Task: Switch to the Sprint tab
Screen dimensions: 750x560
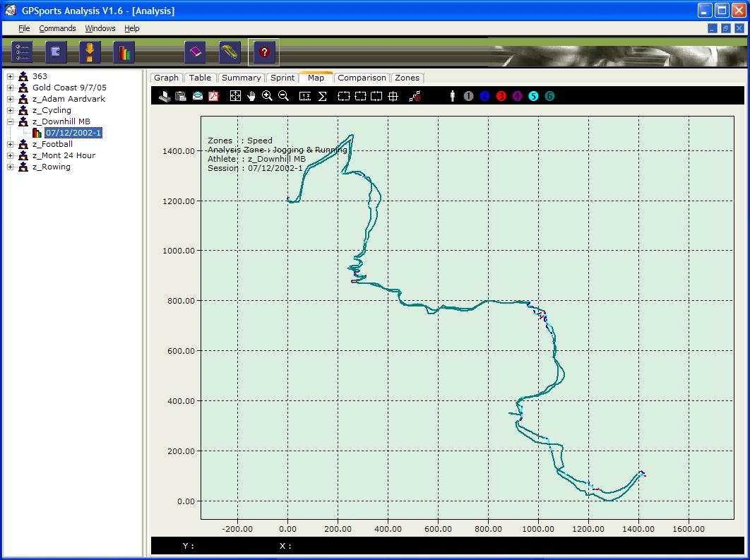Action: click(282, 78)
